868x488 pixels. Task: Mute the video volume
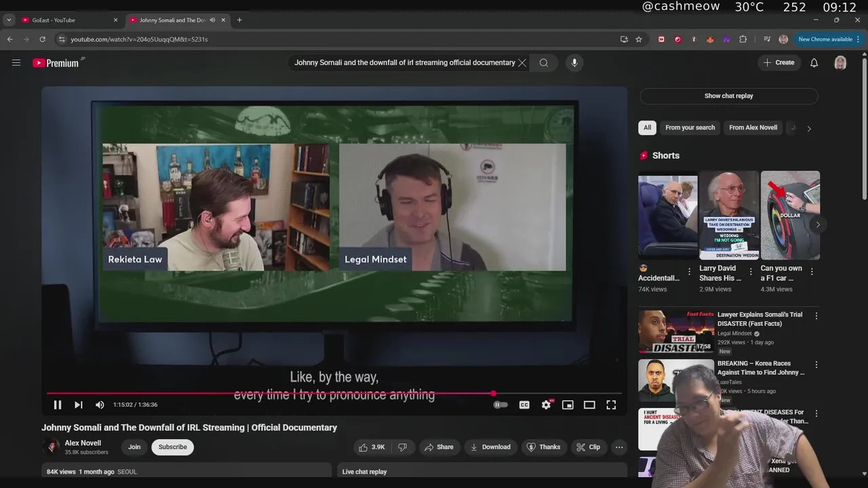100,405
